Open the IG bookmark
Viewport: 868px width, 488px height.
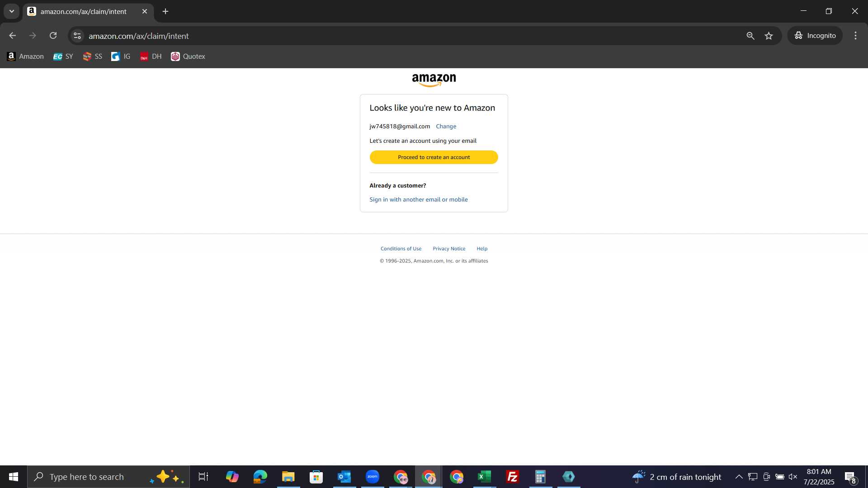(x=121, y=56)
